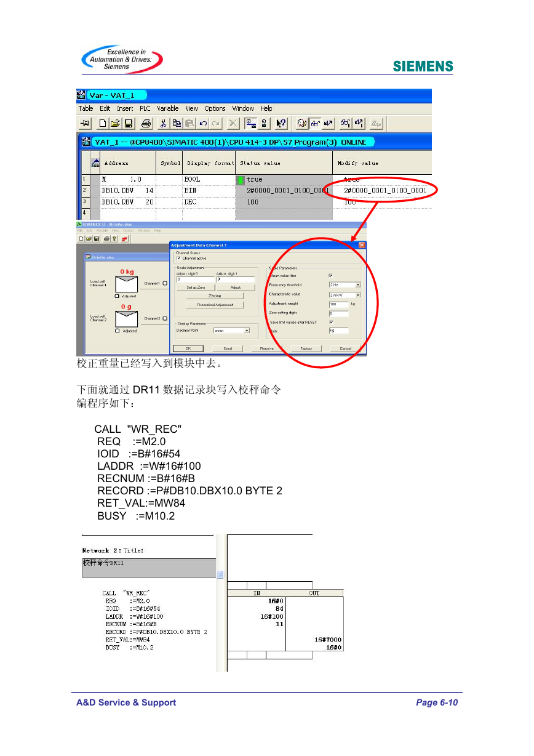Open the Characteristic value dropdown
534x756 pixels.
(x=358, y=295)
